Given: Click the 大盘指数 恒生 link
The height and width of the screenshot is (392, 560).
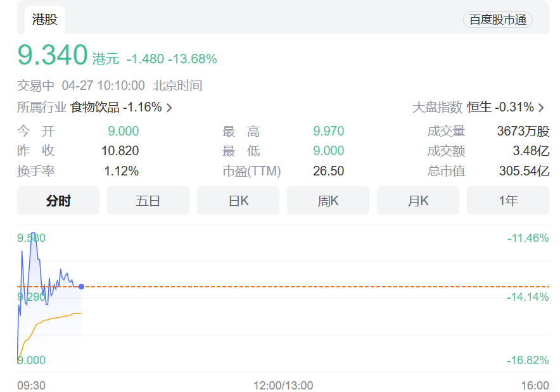Looking at the screenshot, I should pos(500,108).
